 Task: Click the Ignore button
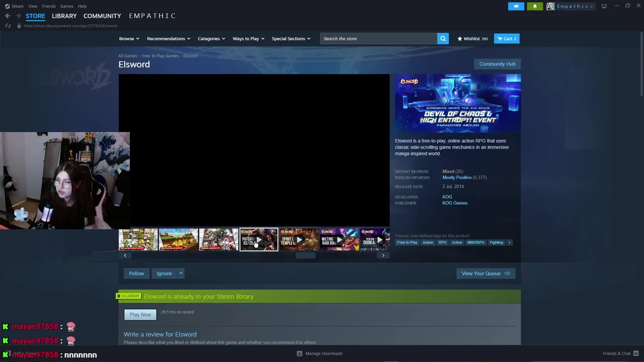click(x=164, y=274)
